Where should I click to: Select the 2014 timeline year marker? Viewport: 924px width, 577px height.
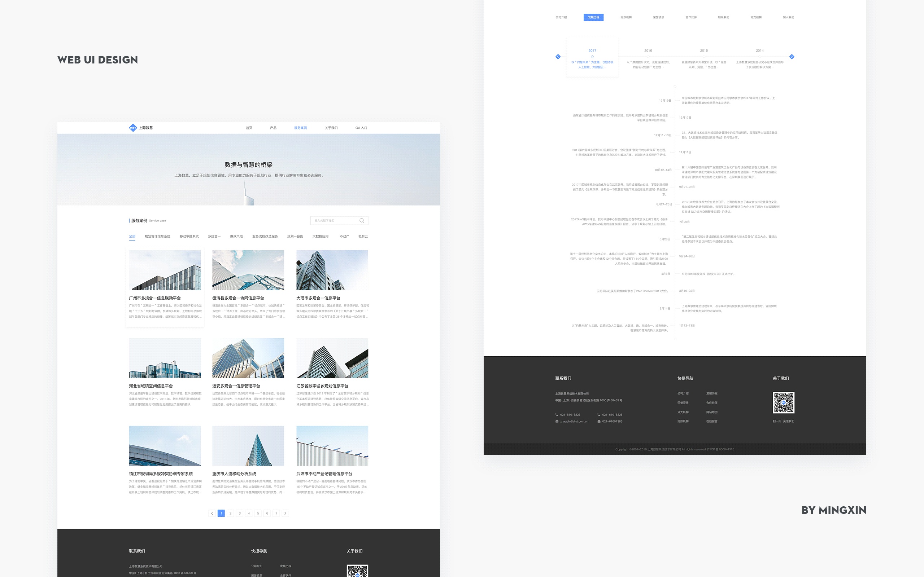coord(759,50)
